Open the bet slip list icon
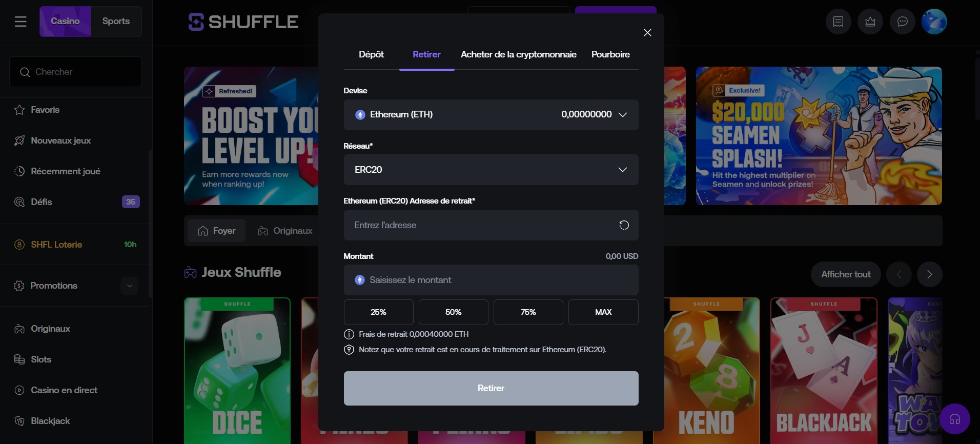 (839, 22)
